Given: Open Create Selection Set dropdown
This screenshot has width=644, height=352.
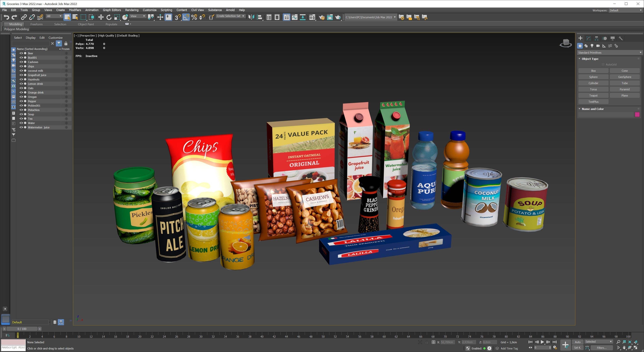Looking at the screenshot, I should tap(230, 16).
